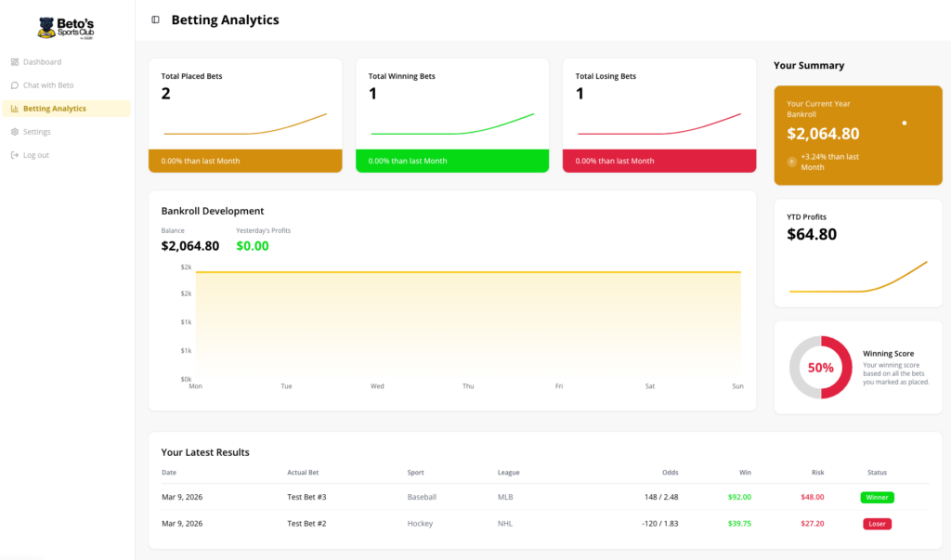Click the 50% Winning Score donut chart

point(820,368)
